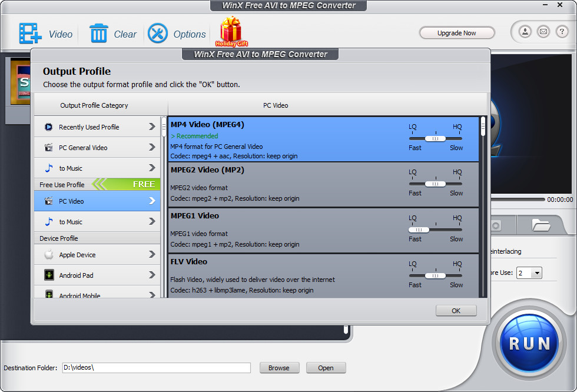The width and height of the screenshot is (577, 392).
Task: Click the add Video icon
Action: [x=30, y=34]
